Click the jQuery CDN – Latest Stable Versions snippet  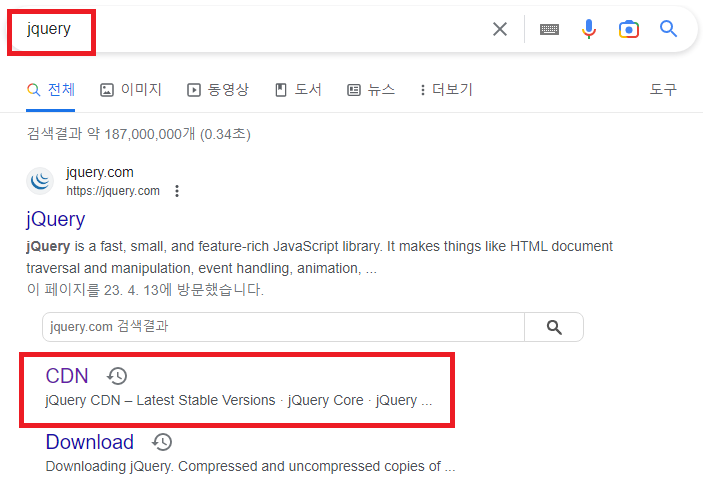pyautogui.click(x=239, y=400)
